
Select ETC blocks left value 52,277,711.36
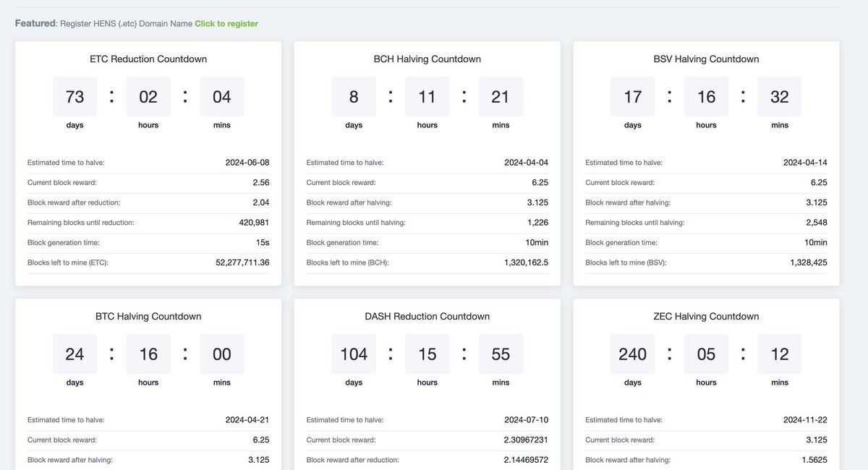click(242, 262)
